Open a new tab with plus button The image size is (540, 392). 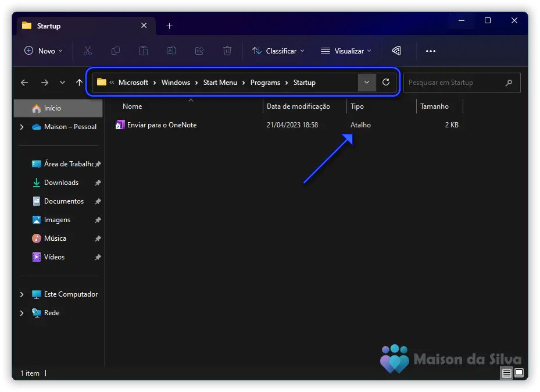(x=169, y=26)
